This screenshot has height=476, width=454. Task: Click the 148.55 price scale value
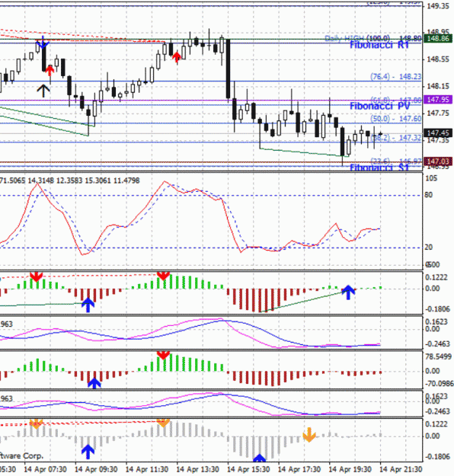(437, 59)
